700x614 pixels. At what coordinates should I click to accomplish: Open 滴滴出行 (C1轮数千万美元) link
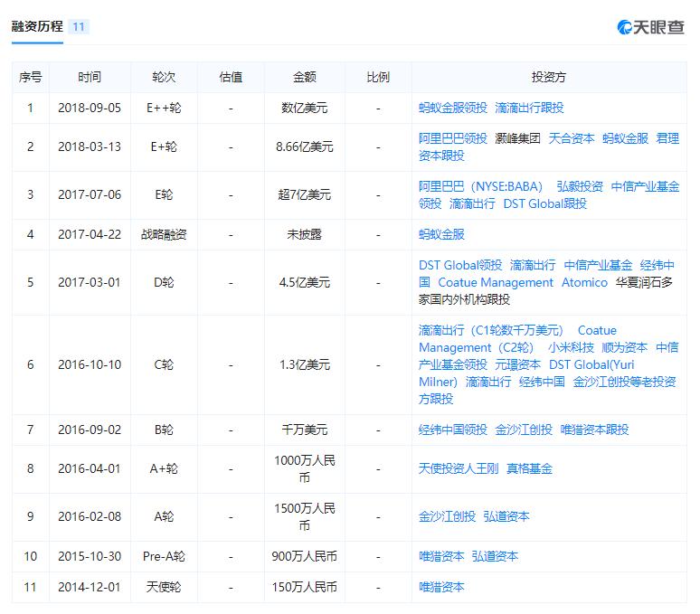click(491, 331)
